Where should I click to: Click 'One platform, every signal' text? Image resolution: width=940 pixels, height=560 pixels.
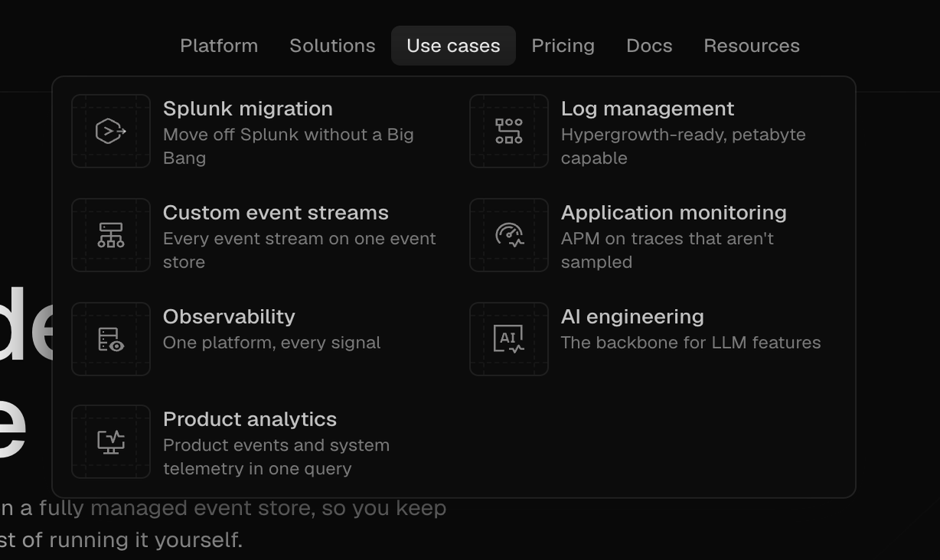click(272, 343)
